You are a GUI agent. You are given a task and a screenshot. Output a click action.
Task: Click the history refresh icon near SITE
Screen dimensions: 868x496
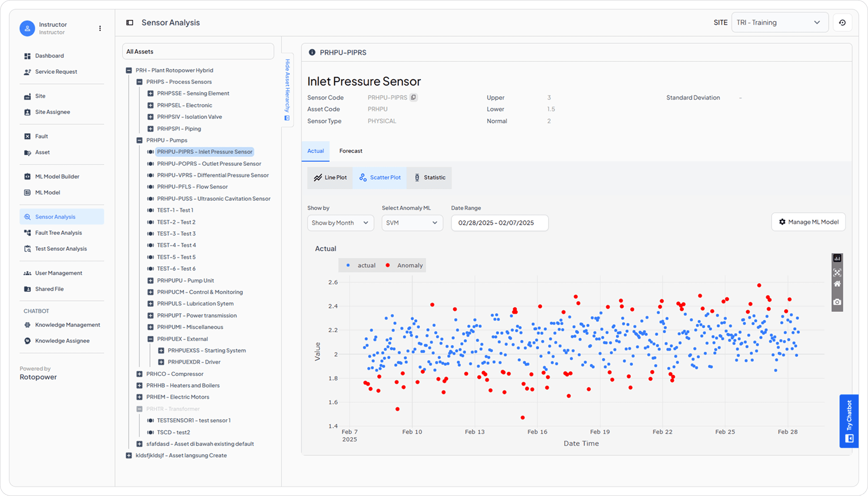(x=842, y=23)
